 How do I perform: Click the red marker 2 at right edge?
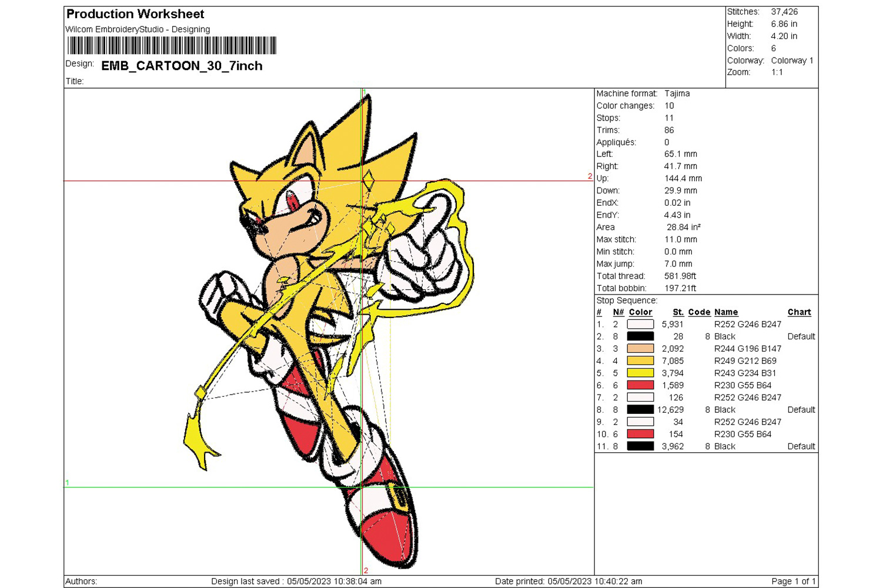click(x=590, y=176)
